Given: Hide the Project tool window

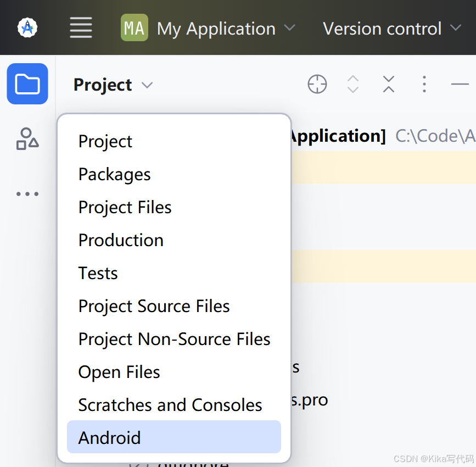Looking at the screenshot, I should click(460, 84).
